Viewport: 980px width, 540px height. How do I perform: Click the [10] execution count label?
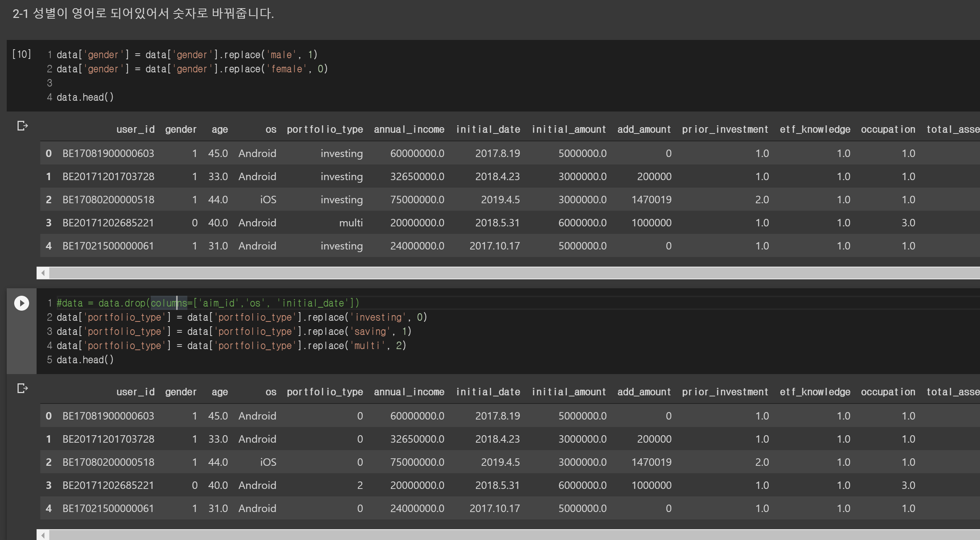pos(22,54)
